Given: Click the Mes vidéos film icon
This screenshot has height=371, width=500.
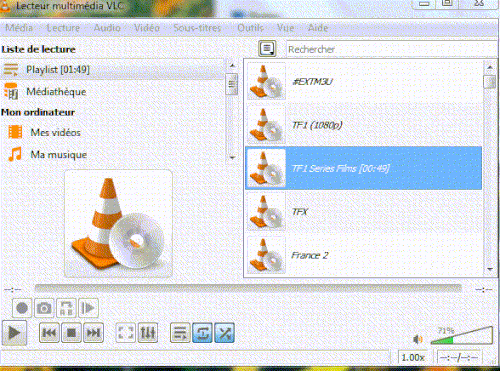Looking at the screenshot, I should click(15, 132).
